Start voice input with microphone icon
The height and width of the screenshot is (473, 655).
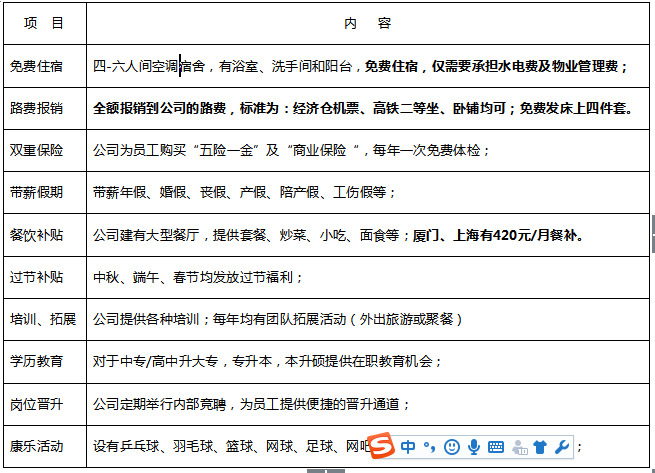coord(474,446)
